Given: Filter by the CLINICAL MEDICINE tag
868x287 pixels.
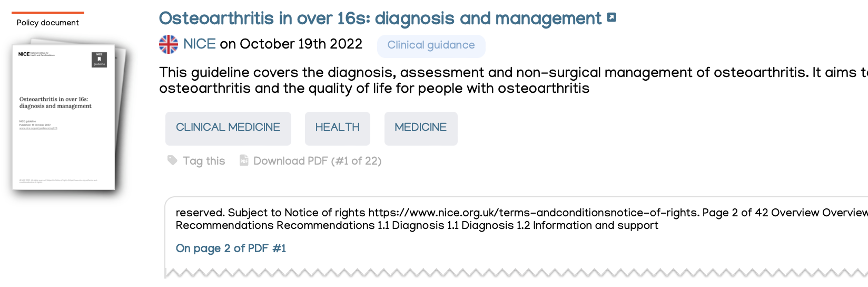Looking at the screenshot, I should (x=228, y=128).
